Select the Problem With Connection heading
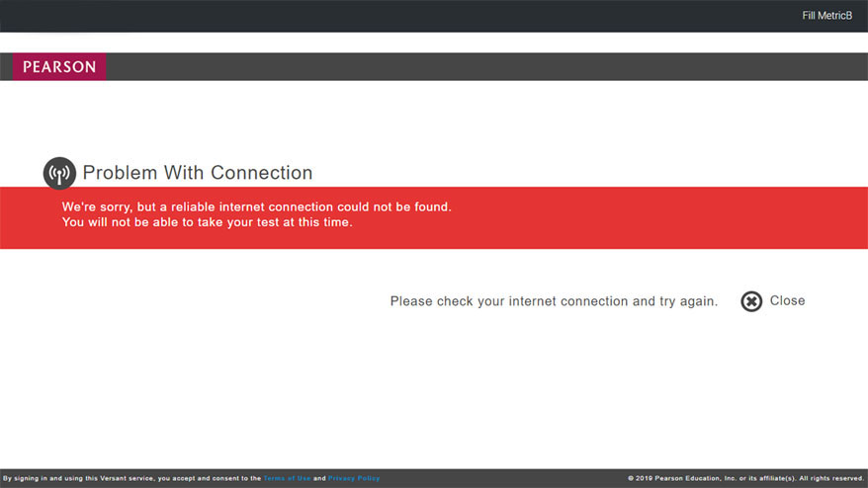868x488 pixels. [x=197, y=173]
